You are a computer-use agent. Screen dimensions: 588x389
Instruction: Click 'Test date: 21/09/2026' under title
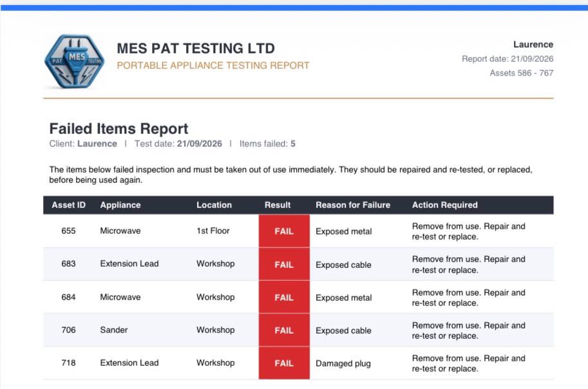point(178,144)
